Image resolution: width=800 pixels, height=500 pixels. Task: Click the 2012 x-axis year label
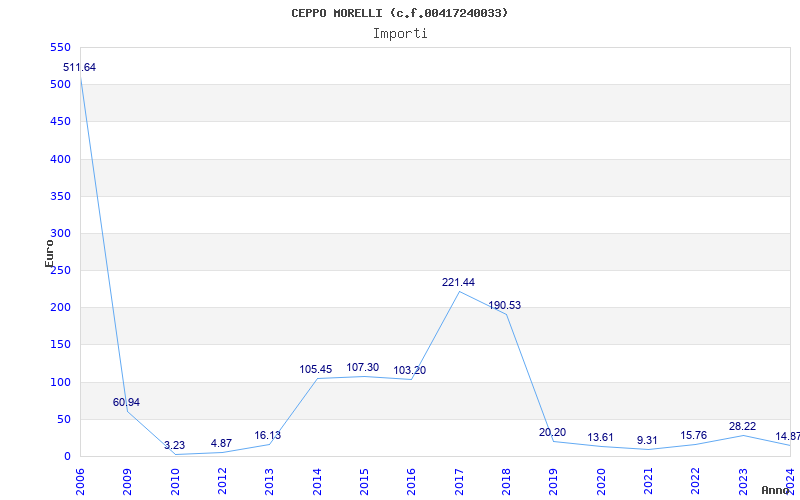point(222,482)
